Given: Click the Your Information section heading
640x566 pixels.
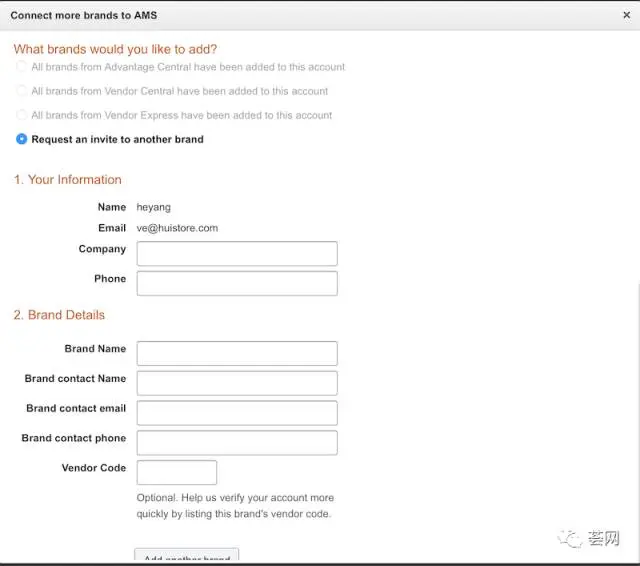Looking at the screenshot, I should click(68, 180).
